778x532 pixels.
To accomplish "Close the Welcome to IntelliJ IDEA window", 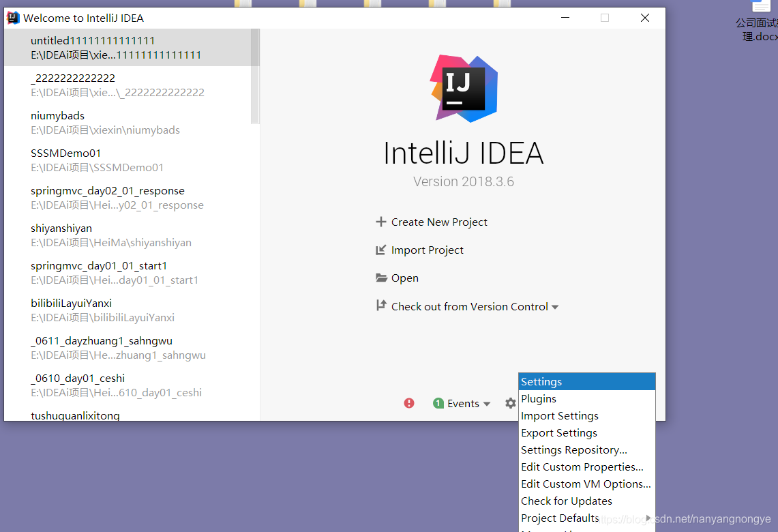I will click(644, 18).
